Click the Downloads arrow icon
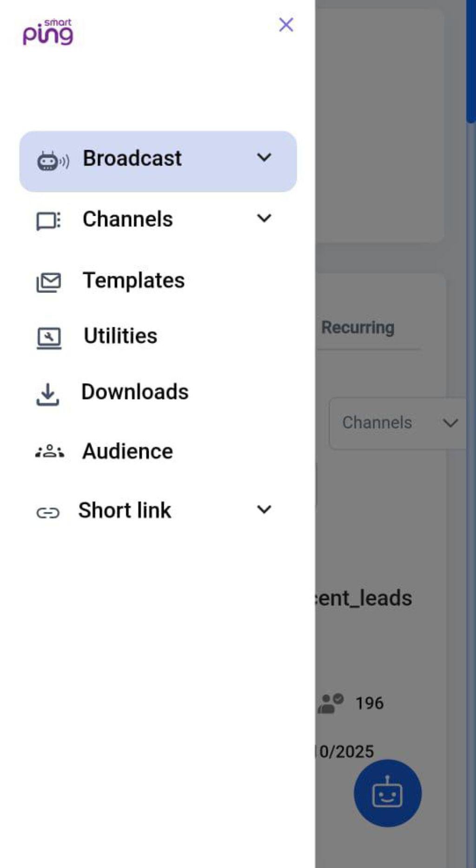 coord(47,394)
